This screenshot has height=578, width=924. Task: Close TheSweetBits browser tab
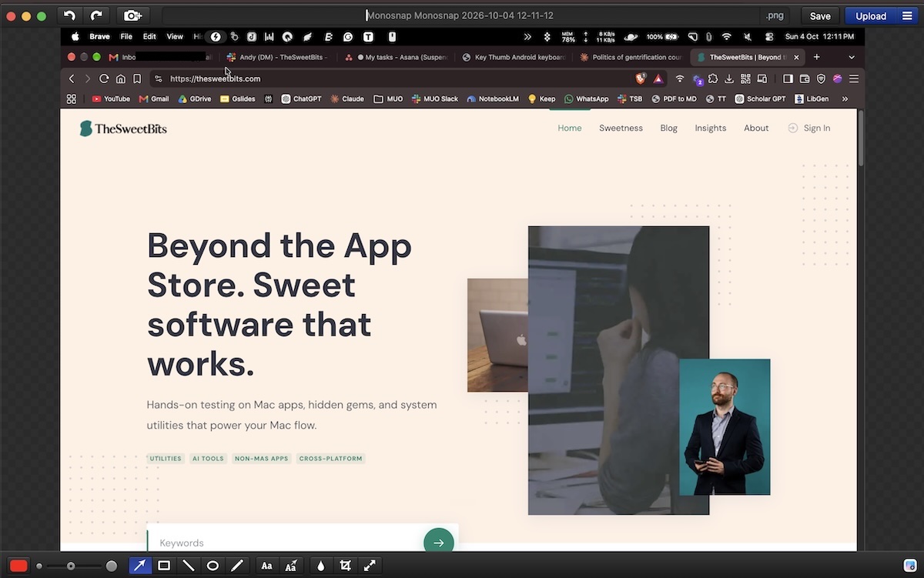pos(796,57)
